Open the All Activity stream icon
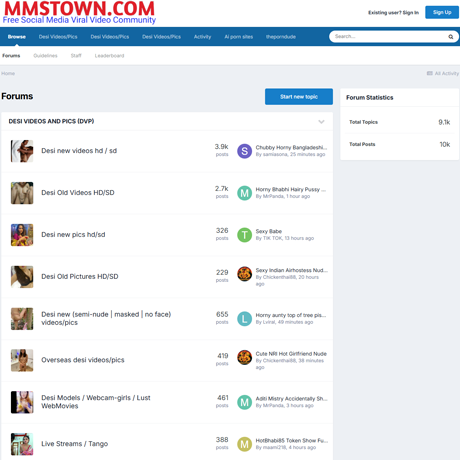Screen dimensions: 460x460 tap(430, 73)
